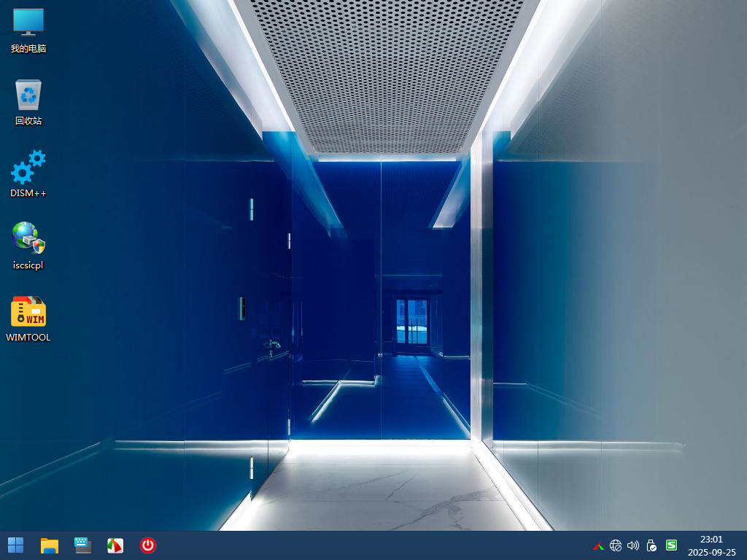Select the WIMTOOL desktop icon
The width and height of the screenshot is (747, 560).
coord(28,319)
